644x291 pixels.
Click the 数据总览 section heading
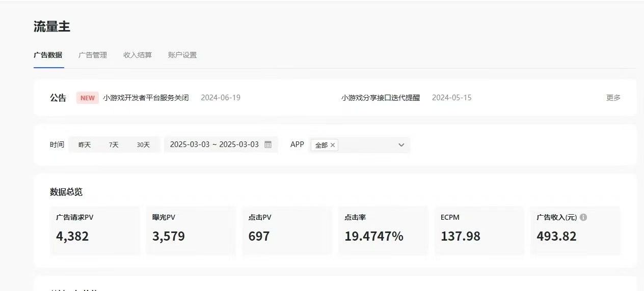[66, 192]
